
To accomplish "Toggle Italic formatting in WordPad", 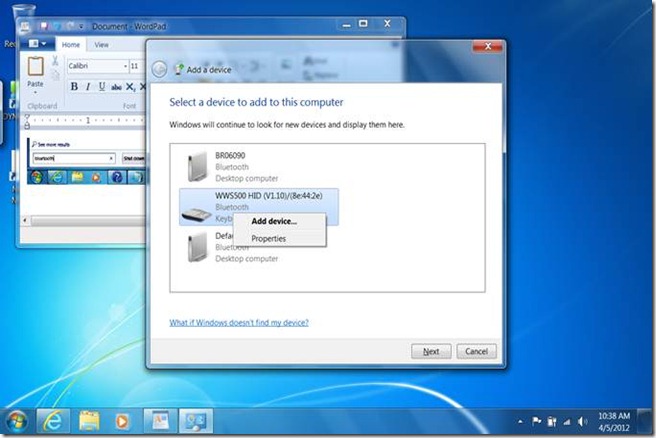I will tap(87, 87).
